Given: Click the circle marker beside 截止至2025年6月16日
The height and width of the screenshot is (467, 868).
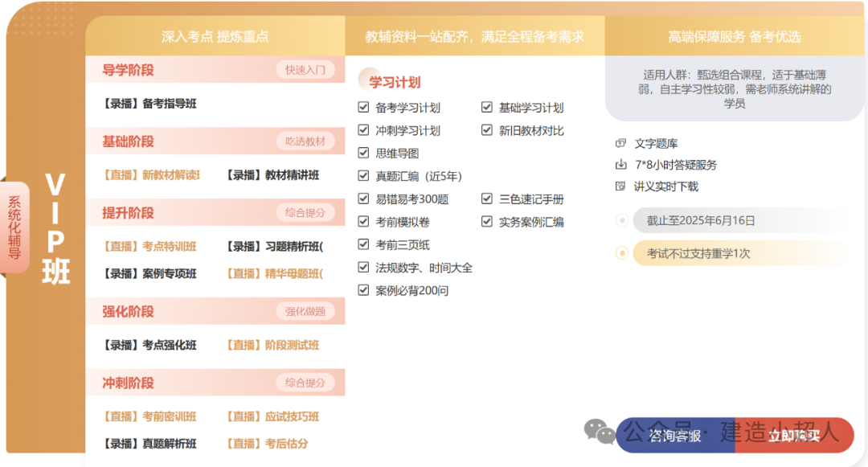Looking at the screenshot, I should (x=621, y=221).
